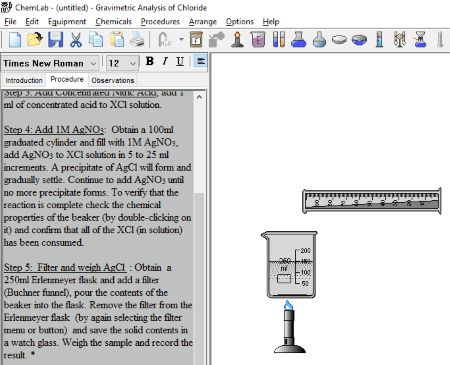Click the reagent bottle chemicals icon
Screen dimensions: 450x365
196,40
